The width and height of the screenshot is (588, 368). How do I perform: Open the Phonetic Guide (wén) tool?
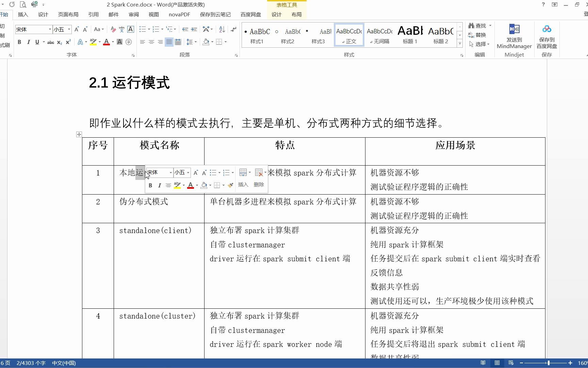[121, 30]
